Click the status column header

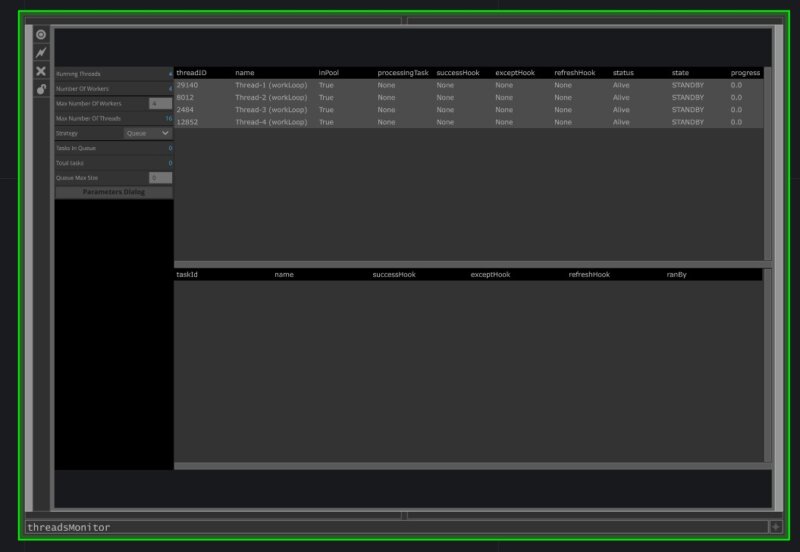click(x=623, y=72)
